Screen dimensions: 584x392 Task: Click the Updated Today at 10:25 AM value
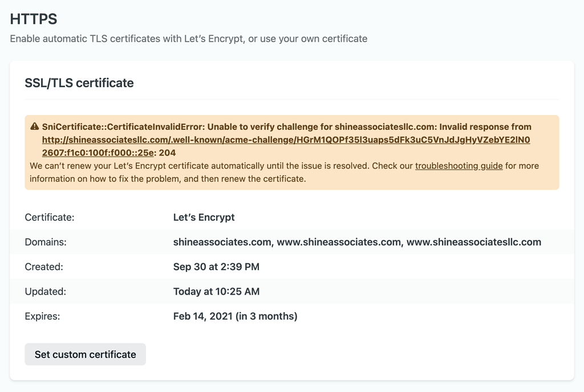pyautogui.click(x=216, y=292)
